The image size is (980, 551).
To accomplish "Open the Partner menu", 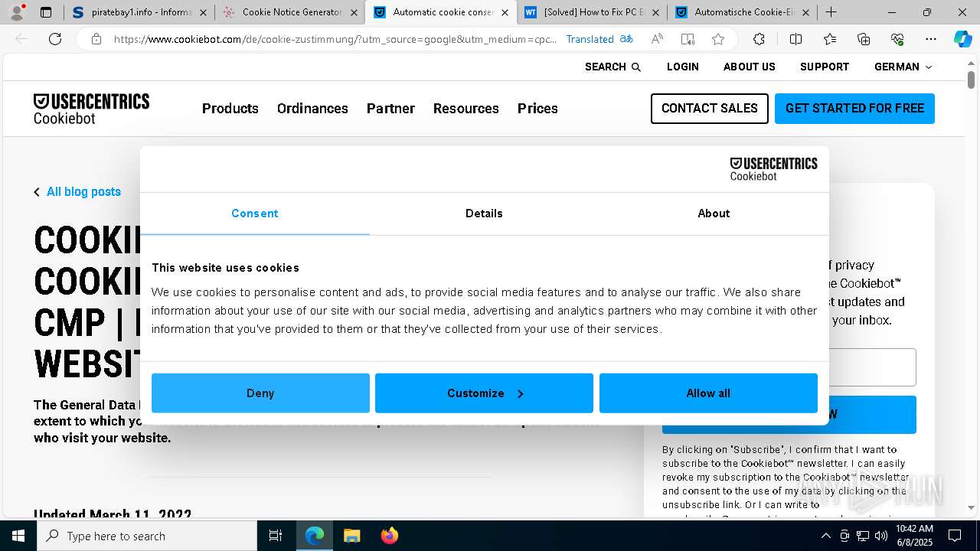I will (x=390, y=109).
